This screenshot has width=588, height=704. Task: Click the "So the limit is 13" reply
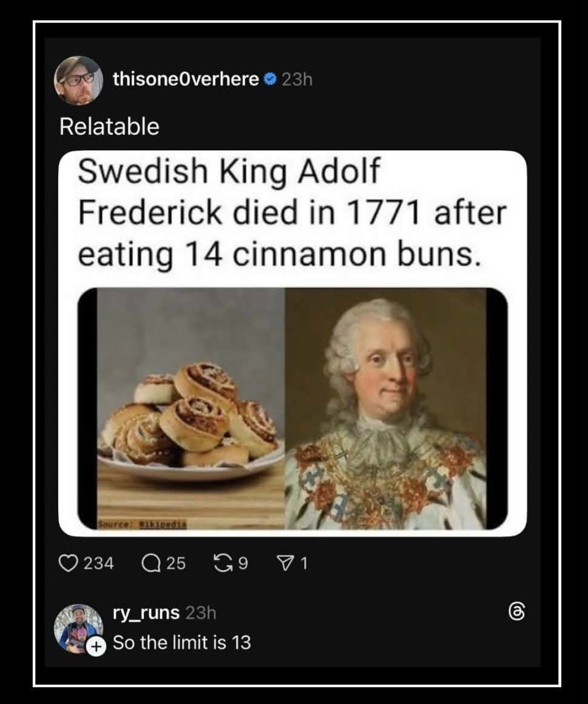(182, 642)
